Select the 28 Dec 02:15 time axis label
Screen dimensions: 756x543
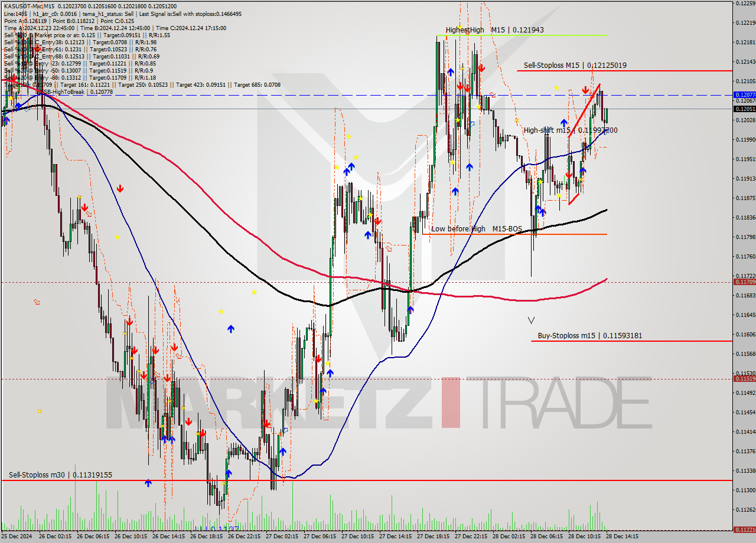tap(510, 538)
